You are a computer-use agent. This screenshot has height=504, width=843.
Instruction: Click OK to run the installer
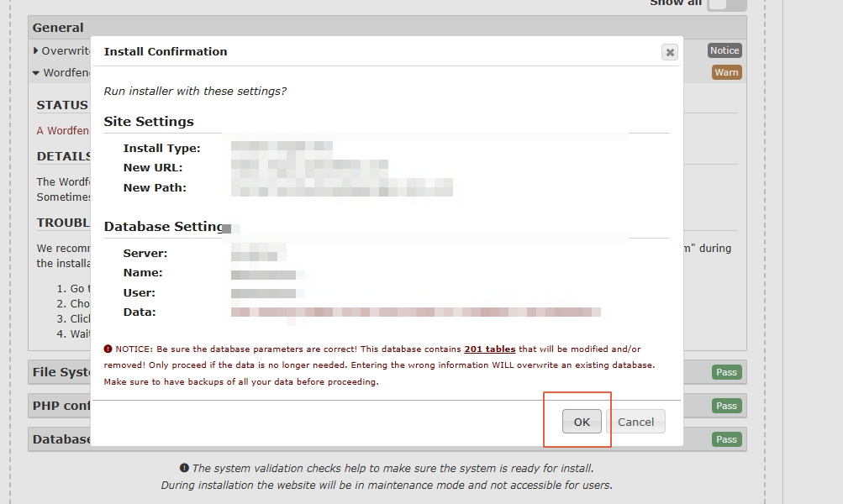pos(582,422)
